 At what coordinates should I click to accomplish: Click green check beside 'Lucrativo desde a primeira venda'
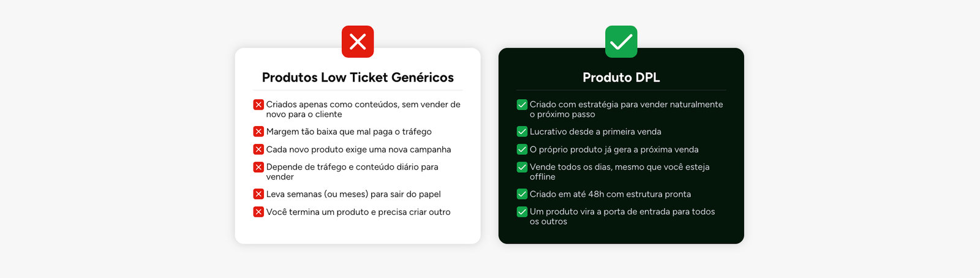(522, 132)
